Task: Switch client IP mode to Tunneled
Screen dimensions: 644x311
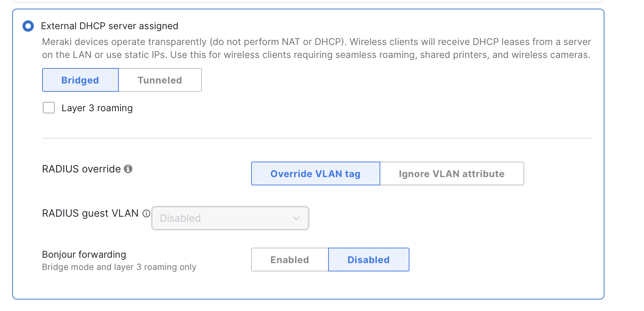Action: point(160,80)
